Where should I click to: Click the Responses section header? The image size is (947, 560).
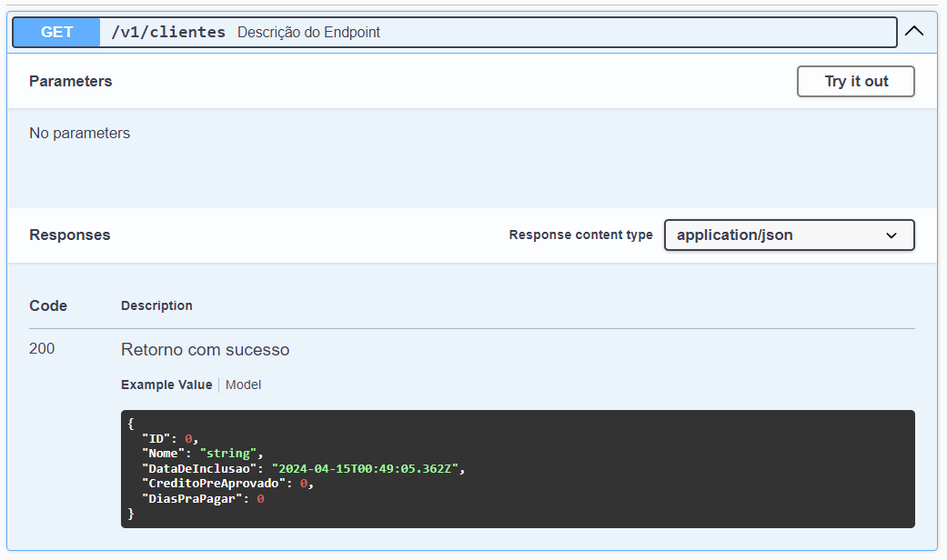click(69, 235)
